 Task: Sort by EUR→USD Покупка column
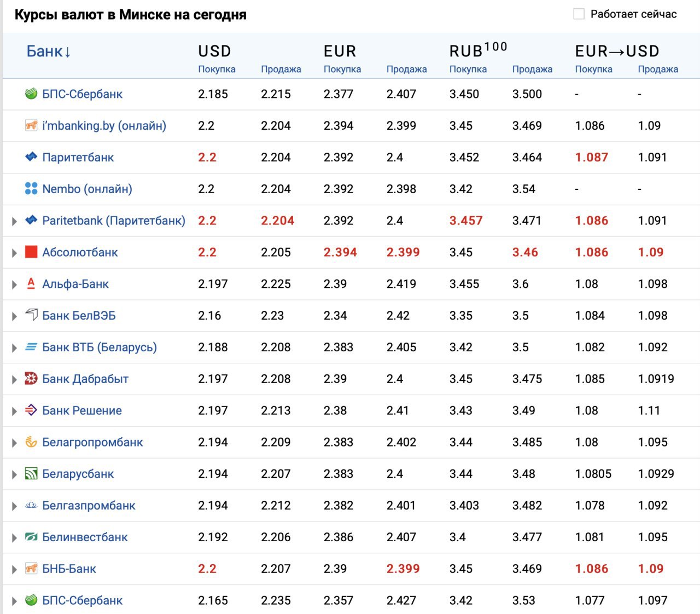[x=594, y=69]
